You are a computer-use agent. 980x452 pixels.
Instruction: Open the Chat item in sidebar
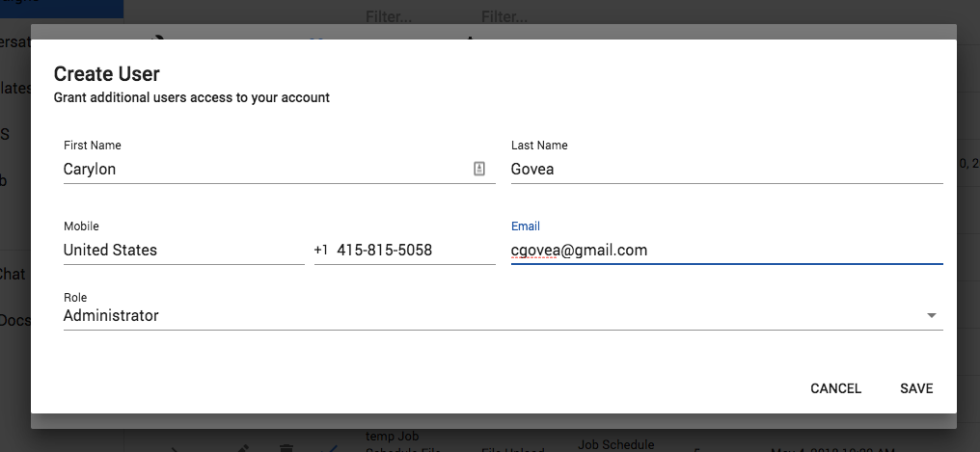click(x=13, y=274)
